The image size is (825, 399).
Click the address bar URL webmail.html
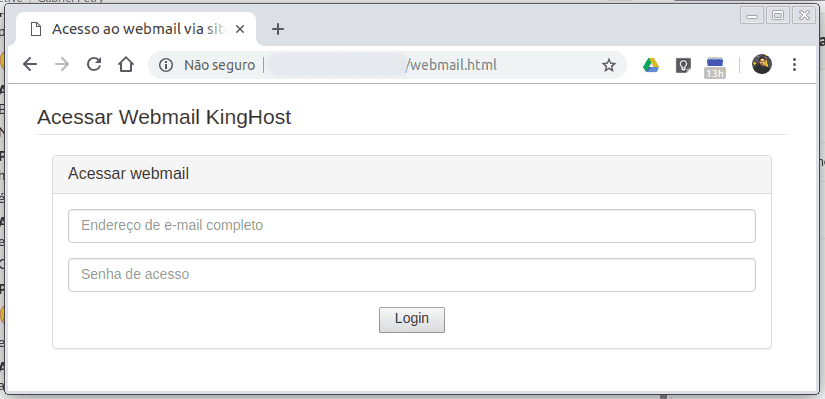[x=451, y=65]
